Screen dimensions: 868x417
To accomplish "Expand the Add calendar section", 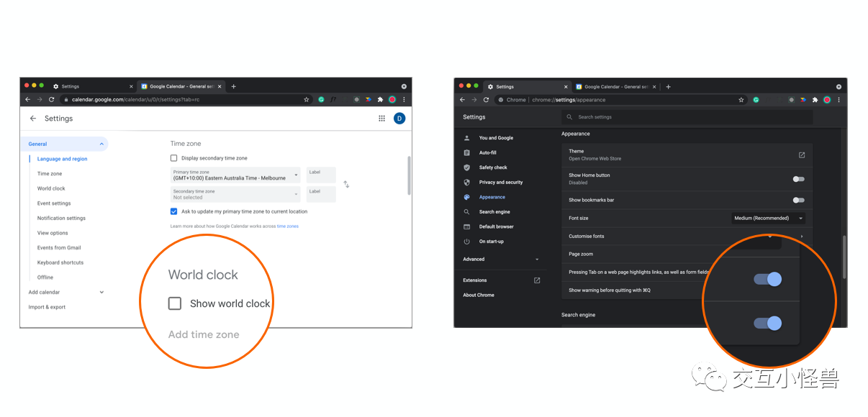I will tap(101, 292).
